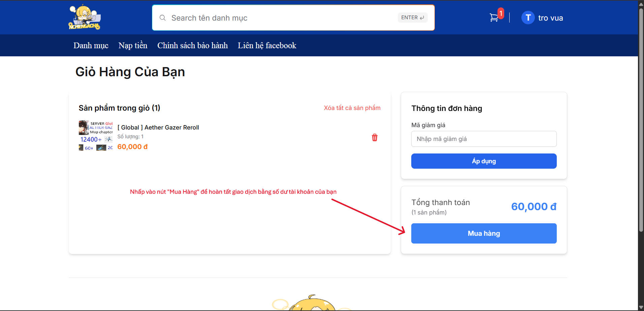Click the Aether Gazer product thumbnail
The width and height of the screenshot is (644, 311).
point(96,135)
